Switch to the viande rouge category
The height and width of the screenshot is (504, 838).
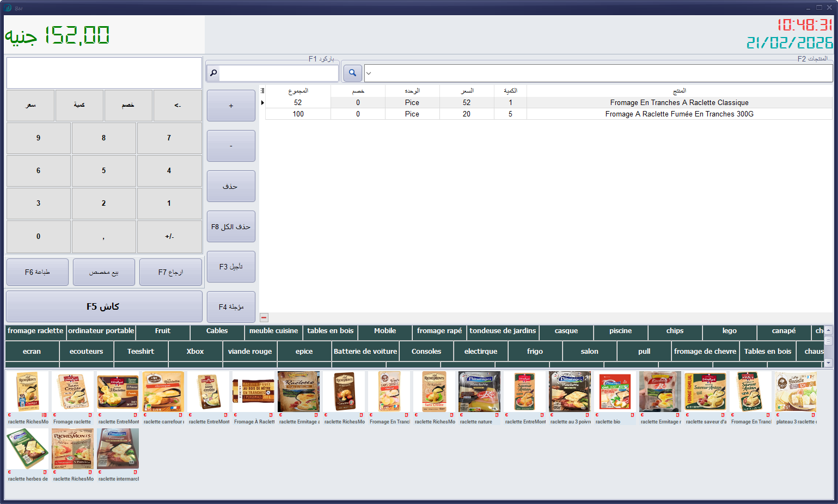click(250, 352)
